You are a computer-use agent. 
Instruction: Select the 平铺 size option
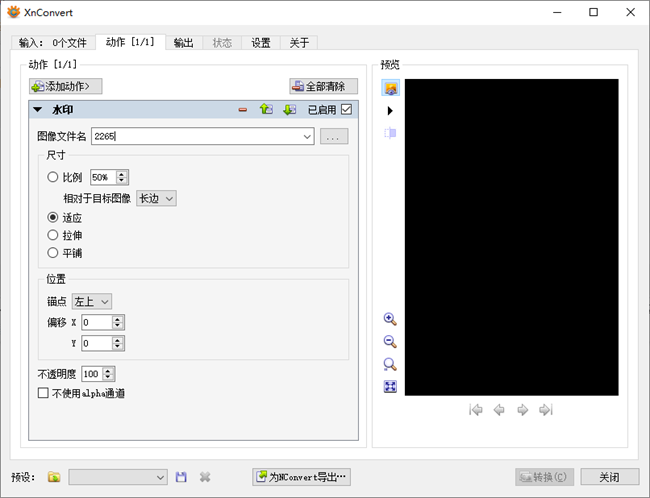(54, 254)
